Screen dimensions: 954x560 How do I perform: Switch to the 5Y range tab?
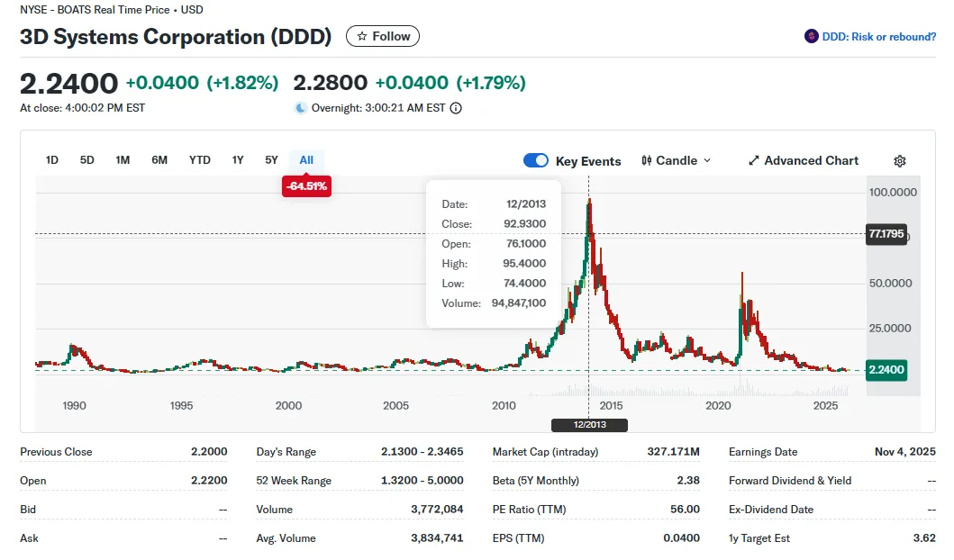click(x=271, y=160)
